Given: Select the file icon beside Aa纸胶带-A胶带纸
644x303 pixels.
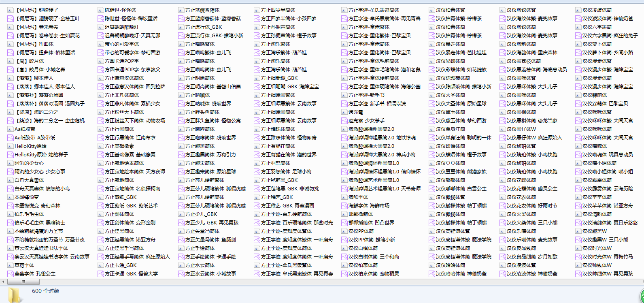Looking at the screenshot, I should pos(10,138).
